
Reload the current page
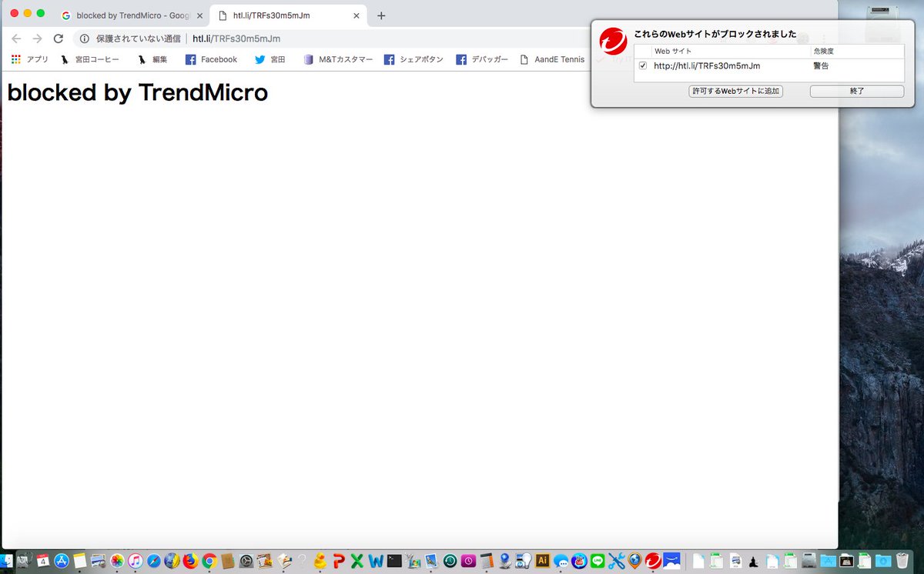58,38
